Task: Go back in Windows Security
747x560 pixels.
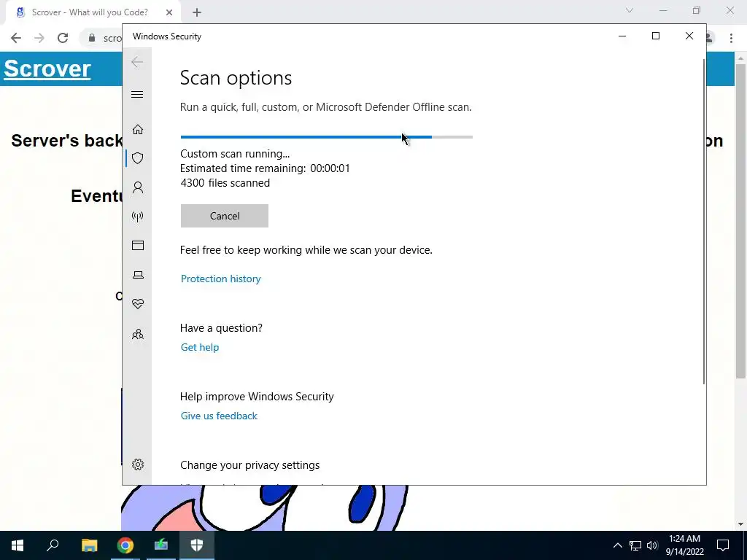Action: tap(137, 62)
